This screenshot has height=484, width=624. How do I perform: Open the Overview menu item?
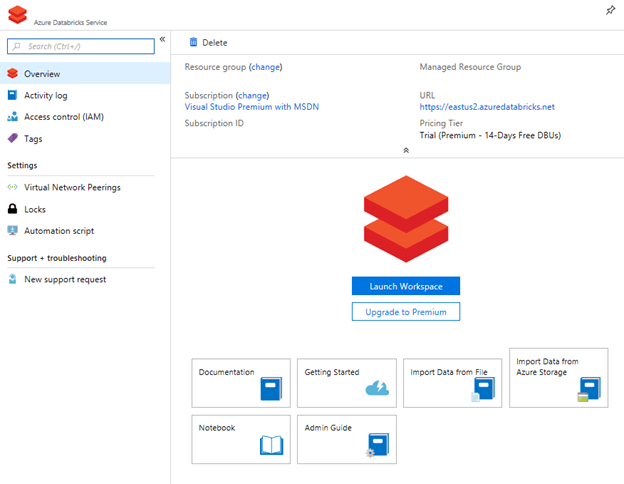[x=42, y=74]
